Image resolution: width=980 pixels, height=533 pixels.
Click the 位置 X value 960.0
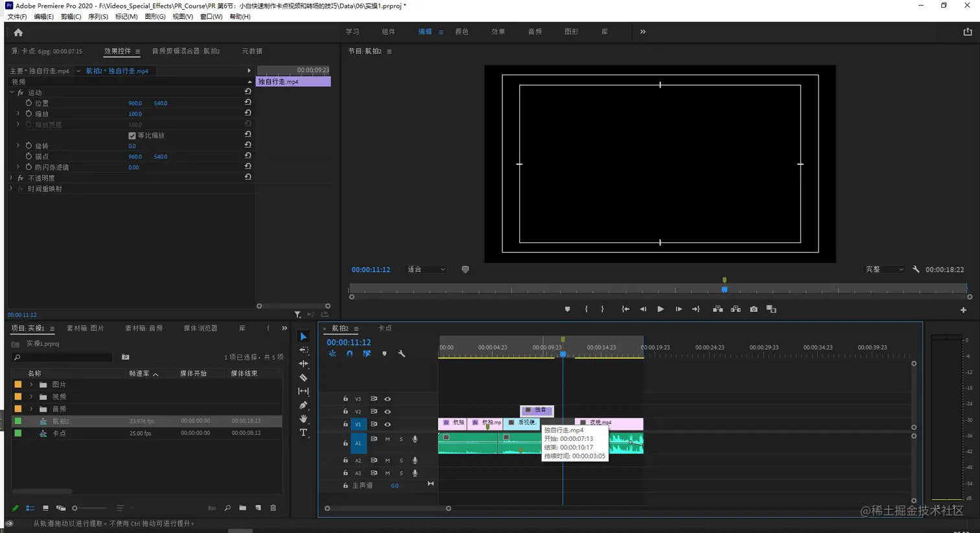(x=135, y=103)
